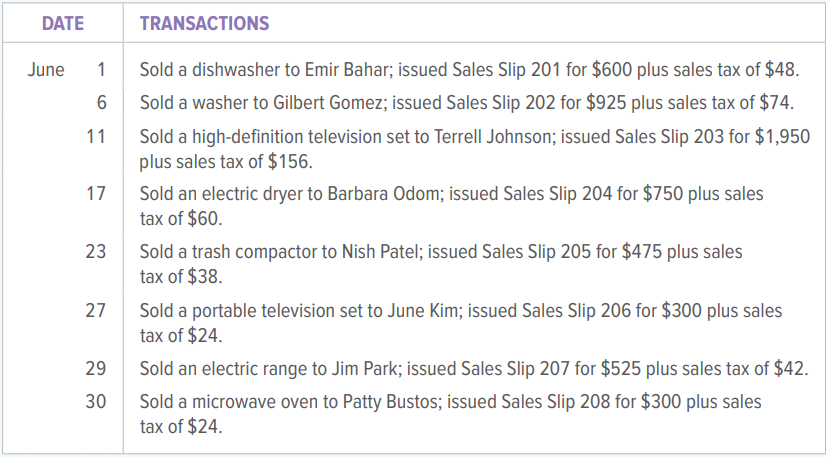This screenshot has width=826, height=457.
Task: Select date 23 in the date column
Action: 96,251
